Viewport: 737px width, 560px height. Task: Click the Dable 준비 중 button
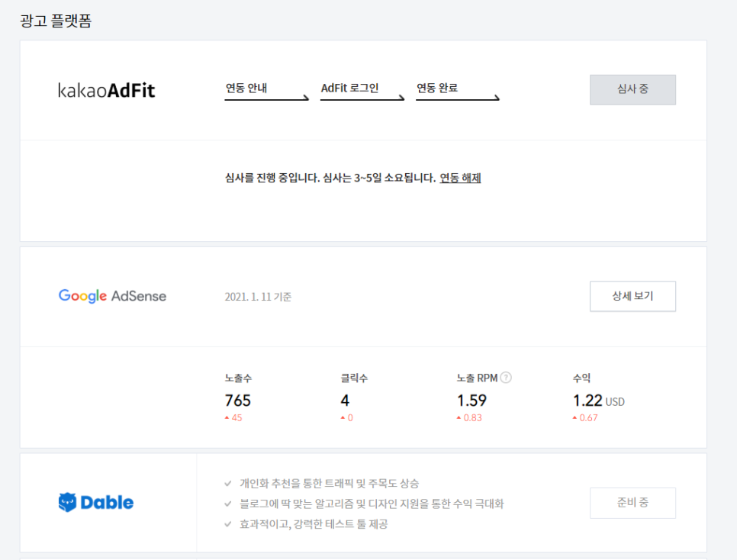pyautogui.click(x=632, y=503)
